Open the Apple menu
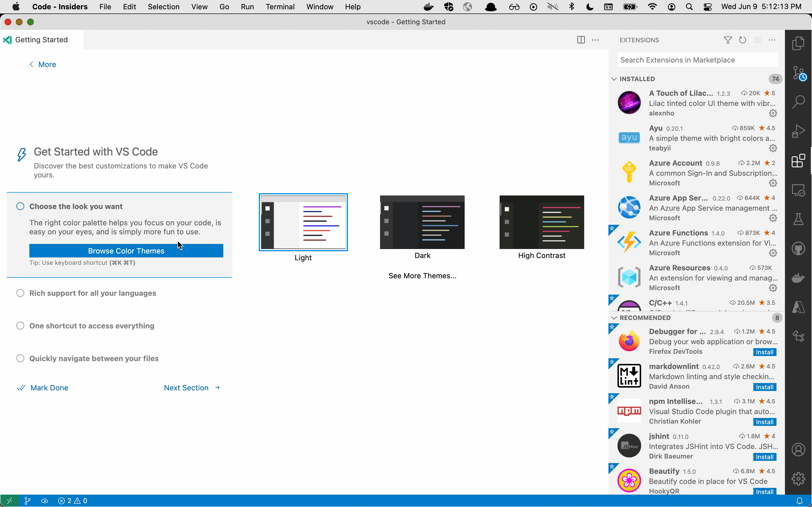 click(x=16, y=7)
